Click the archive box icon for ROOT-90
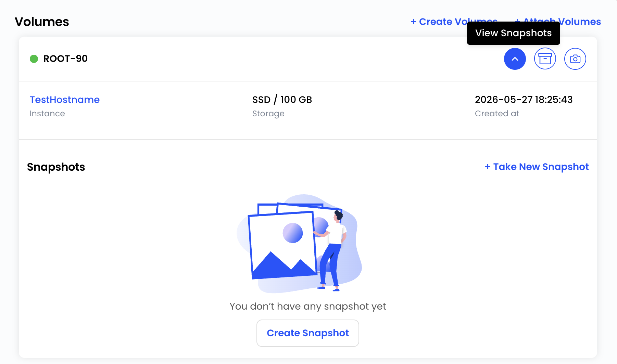617x364 pixels. 545,59
